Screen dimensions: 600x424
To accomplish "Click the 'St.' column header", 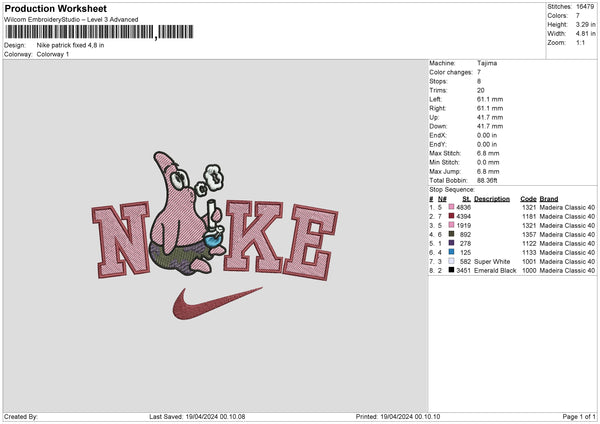I will click(466, 199).
